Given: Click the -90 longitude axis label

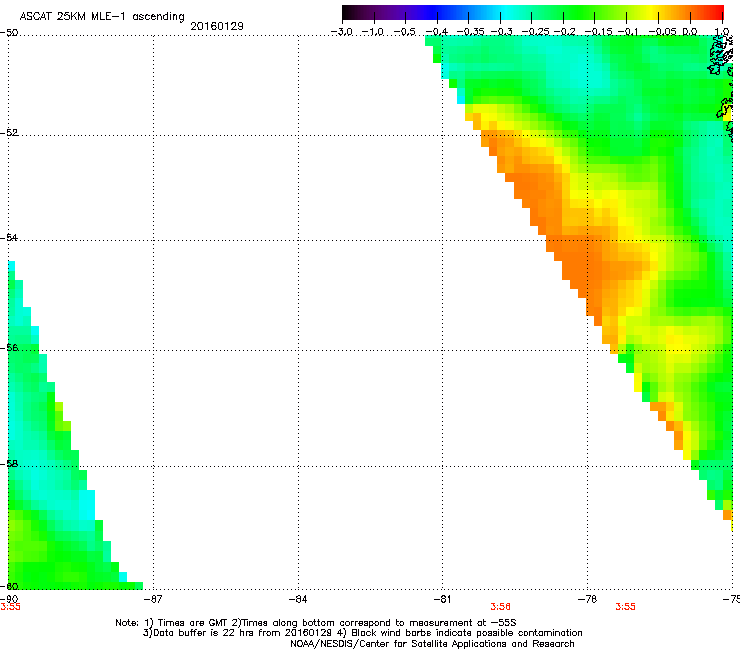Looking at the screenshot, I should 9,599.
